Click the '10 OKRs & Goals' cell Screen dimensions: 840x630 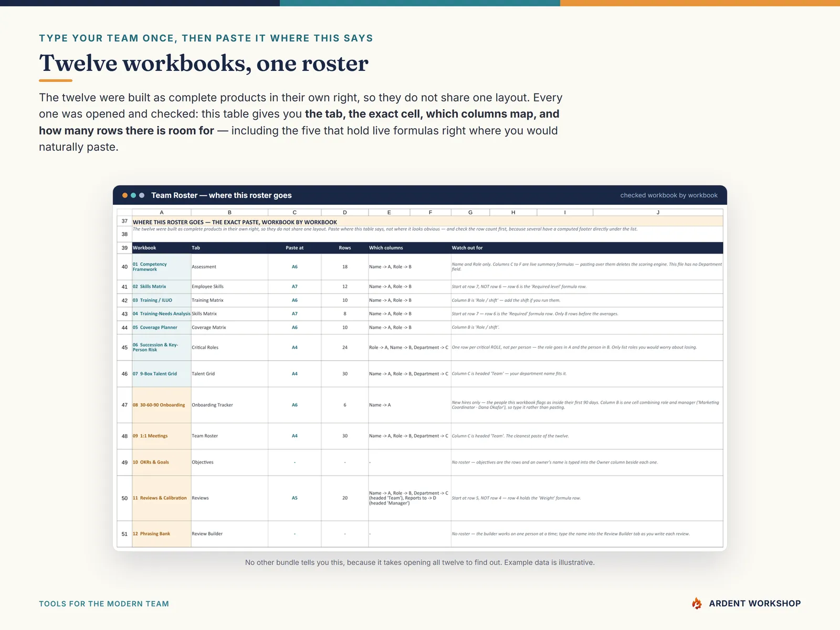[x=162, y=463]
